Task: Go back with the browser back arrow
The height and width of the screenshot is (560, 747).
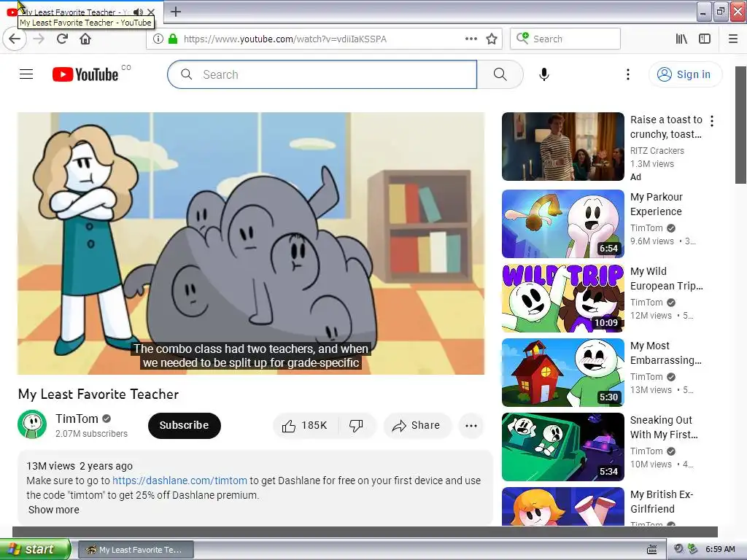Action: (x=15, y=39)
